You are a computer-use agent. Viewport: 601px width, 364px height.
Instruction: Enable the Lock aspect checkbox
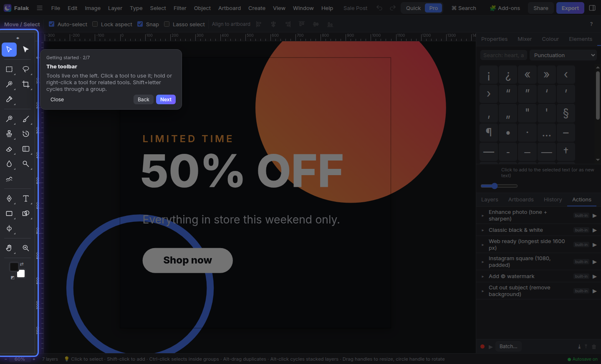[x=95, y=24]
